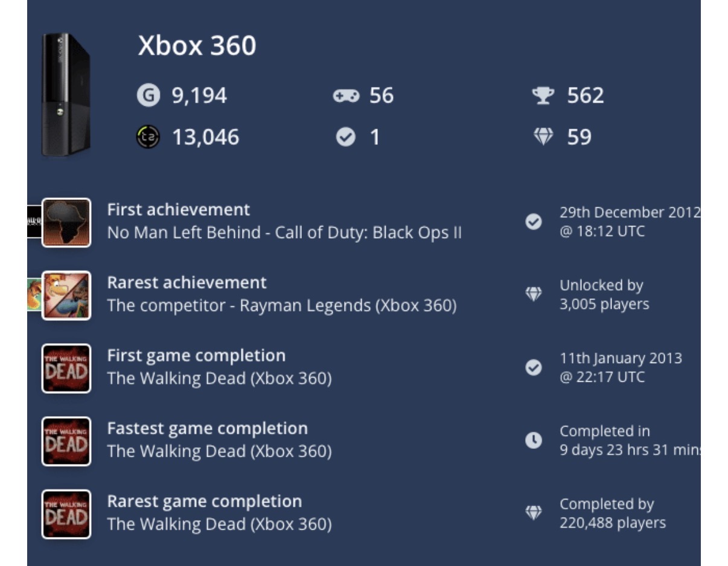
Task: Open Walking Dead tile for Fastest game completion
Action: [x=66, y=441]
